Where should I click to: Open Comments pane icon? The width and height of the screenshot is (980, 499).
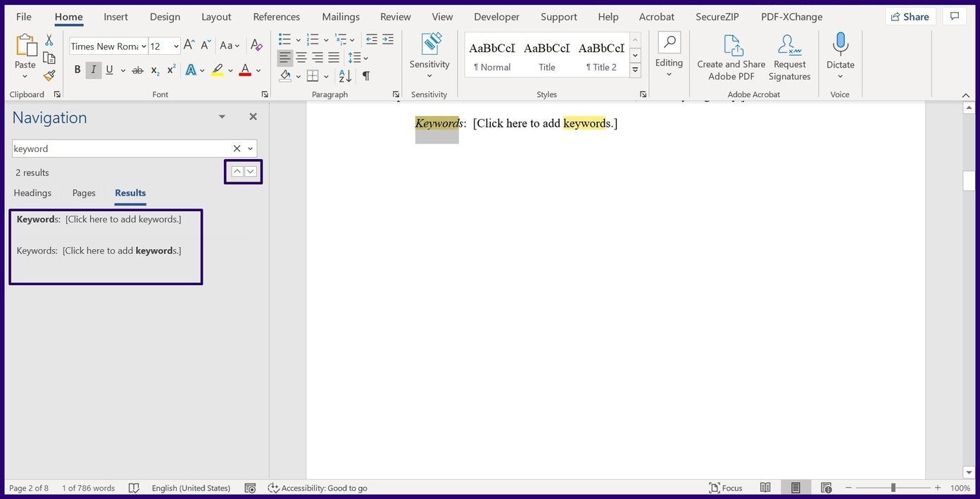coord(955,16)
